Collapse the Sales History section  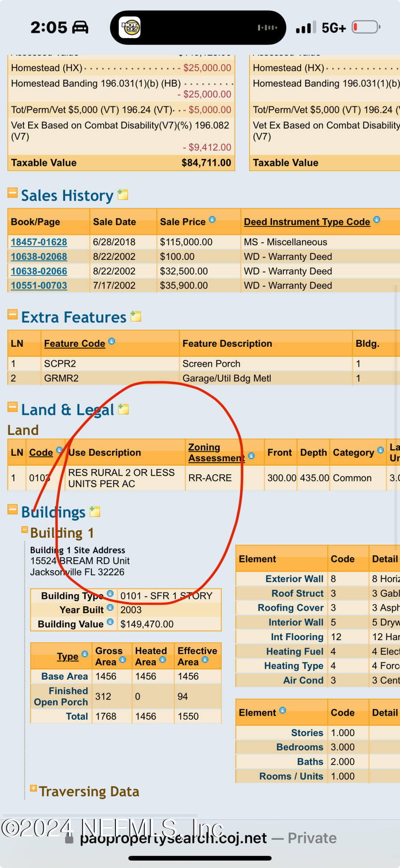[13, 192]
